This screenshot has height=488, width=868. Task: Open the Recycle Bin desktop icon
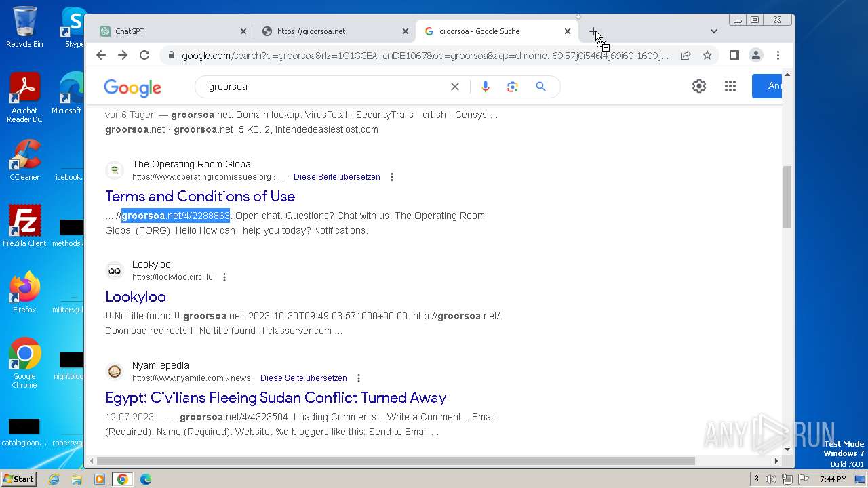tap(24, 27)
